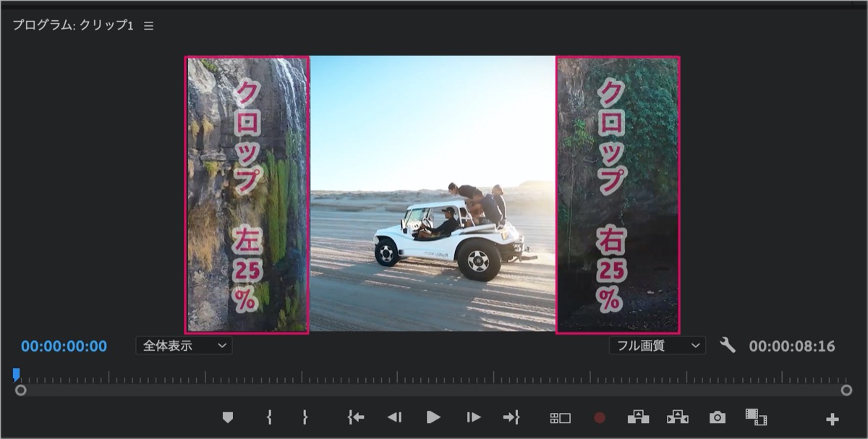
Task: Start playback with the Play button
Action: [x=433, y=417]
